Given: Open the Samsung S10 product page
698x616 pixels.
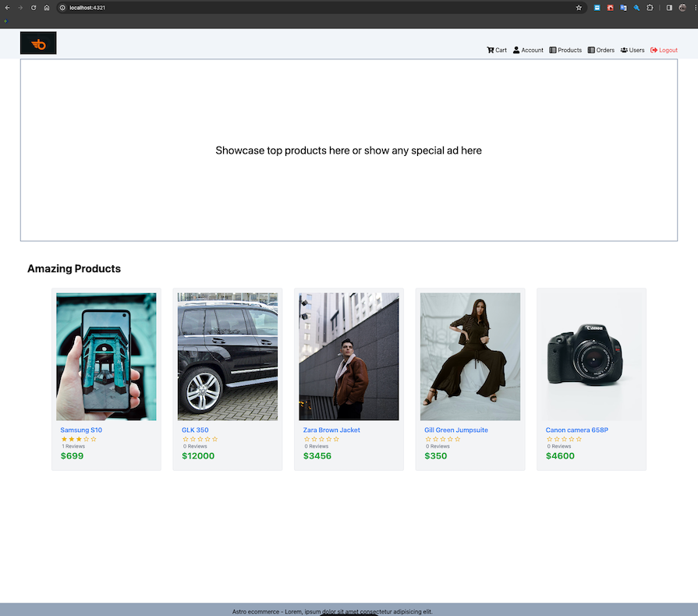Looking at the screenshot, I should click(81, 430).
